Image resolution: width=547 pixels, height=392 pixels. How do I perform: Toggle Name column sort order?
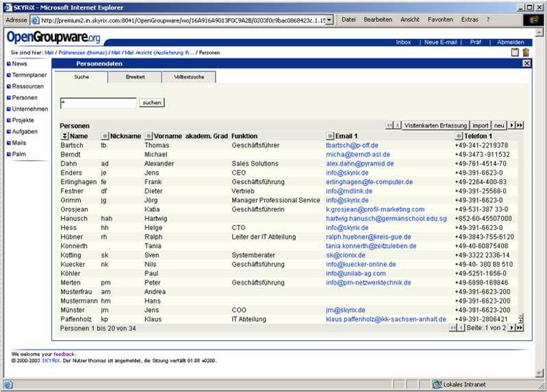64,136
